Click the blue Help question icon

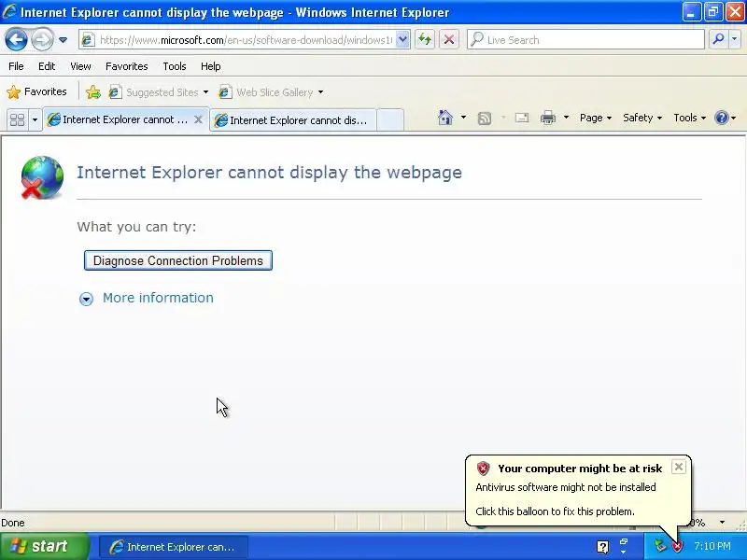pyautogui.click(x=722, y=118)
